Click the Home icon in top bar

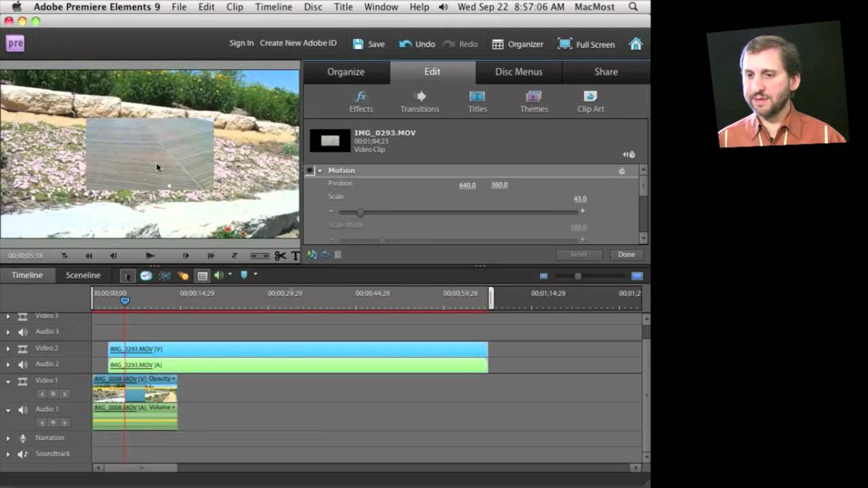635,44
